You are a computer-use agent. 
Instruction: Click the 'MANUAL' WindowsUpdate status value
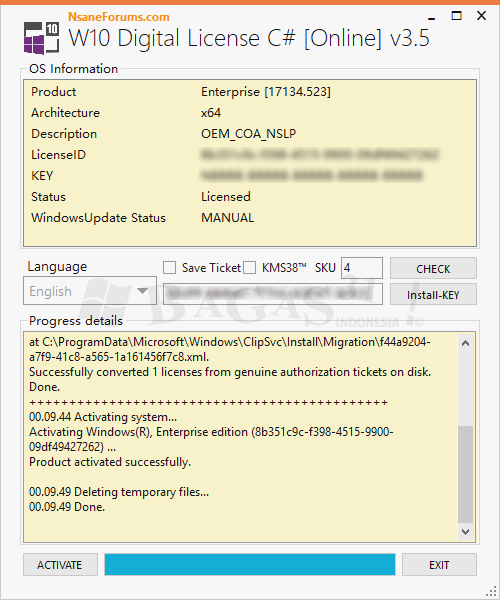click(228, 218)
